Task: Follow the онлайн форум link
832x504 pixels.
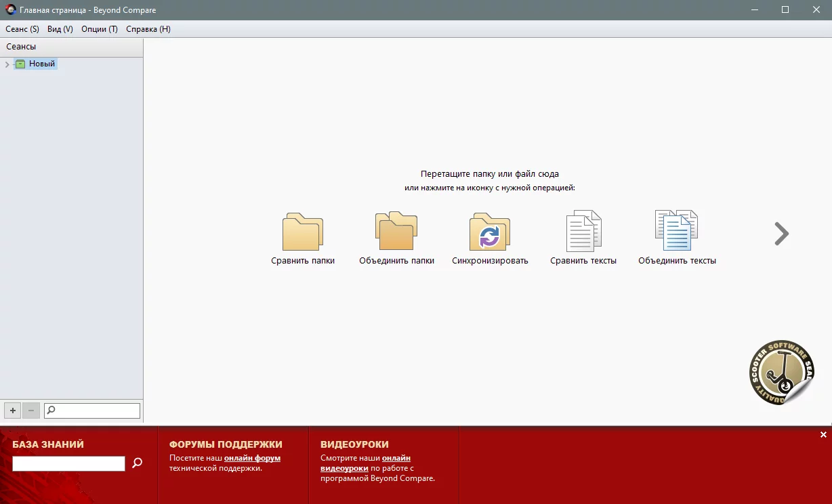Action: pos(252,458)
